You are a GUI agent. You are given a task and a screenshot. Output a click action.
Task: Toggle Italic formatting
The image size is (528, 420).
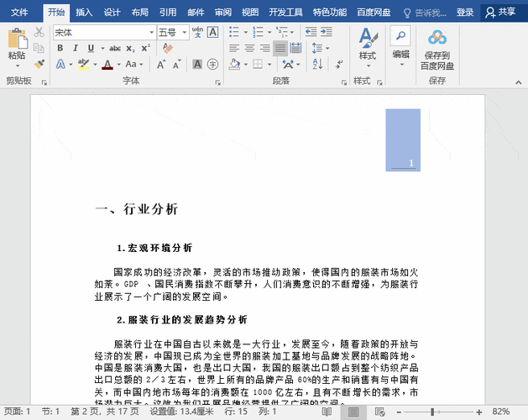pos(76,48)
